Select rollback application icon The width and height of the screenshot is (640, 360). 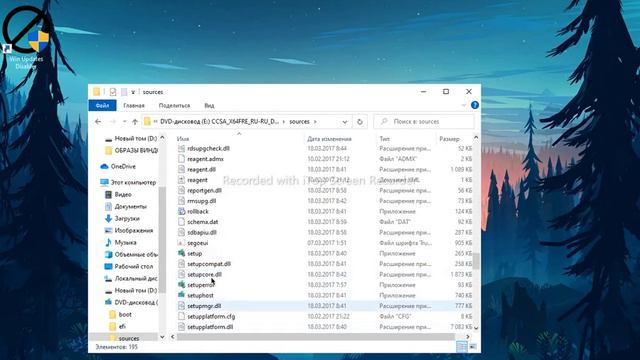tap(182, 211)
